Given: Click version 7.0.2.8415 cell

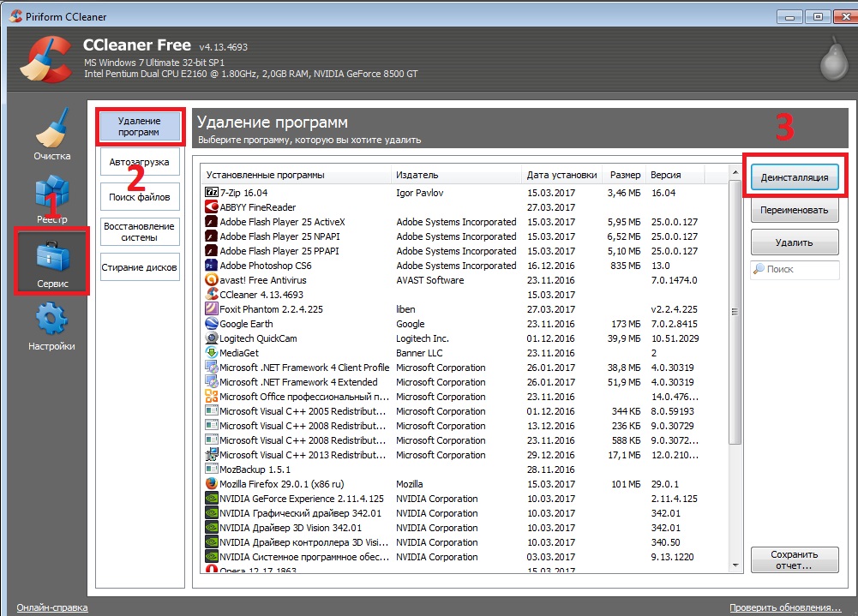Looking at the screenshot, I should (x=674, y=324).
